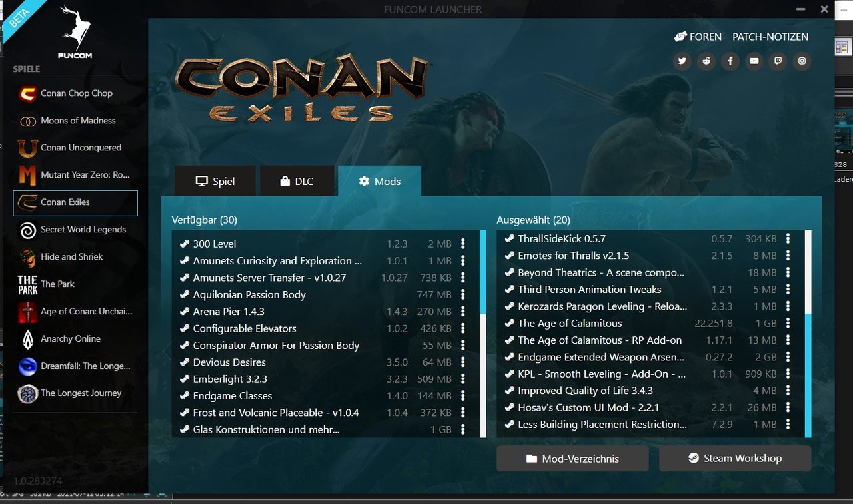Select Age of Conan game icon

pos(28,312)
